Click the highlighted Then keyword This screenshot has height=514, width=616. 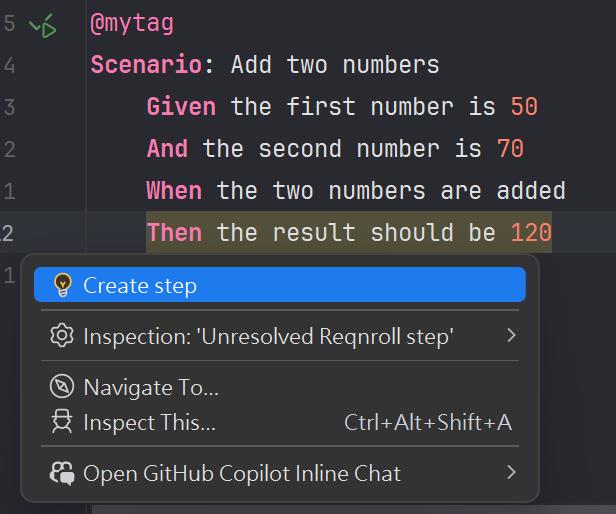[174, 233]
